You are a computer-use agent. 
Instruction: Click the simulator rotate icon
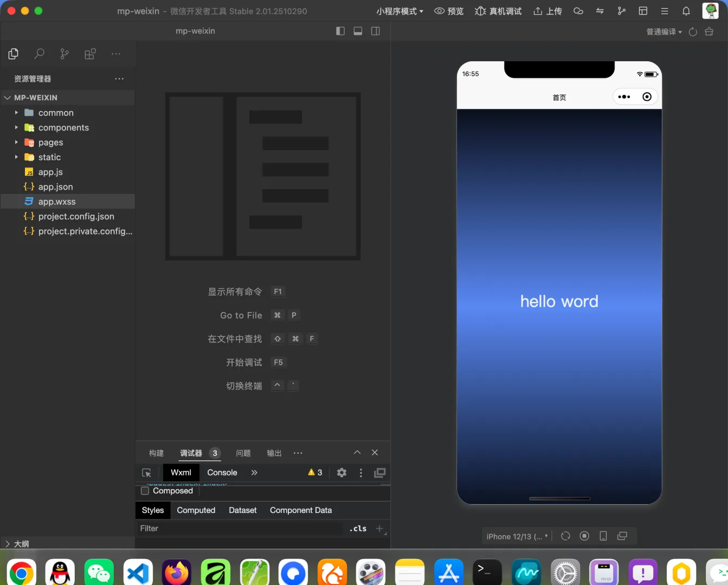pos(565,536)
